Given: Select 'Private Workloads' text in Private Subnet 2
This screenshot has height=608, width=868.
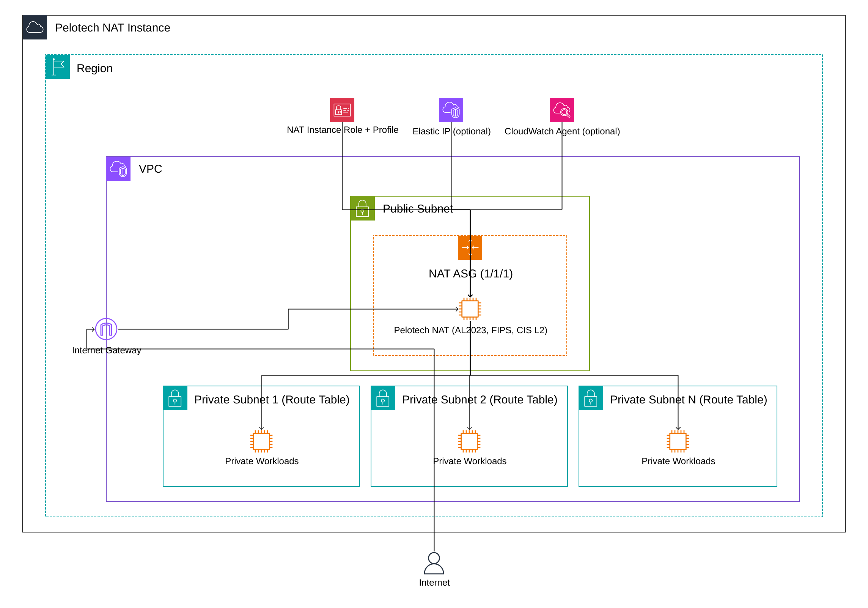Looking at the screenshot, I should coord(470,461).
